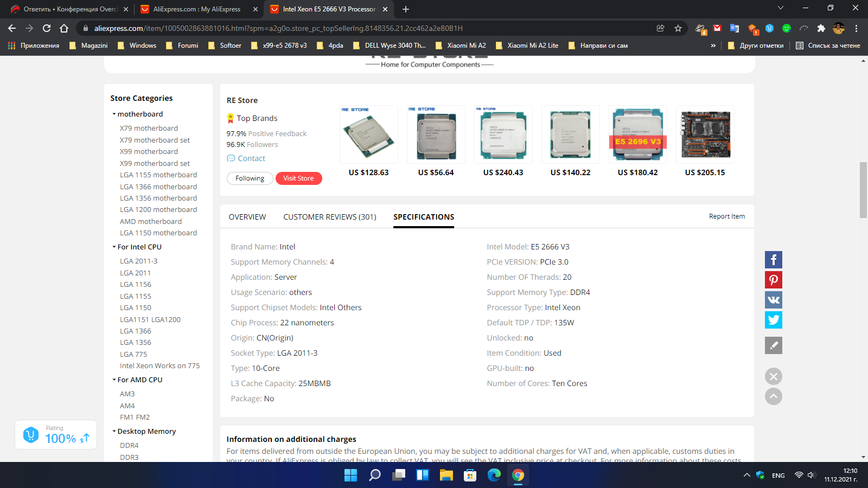The height and width of the screenshot is (488, 868).
Task: Reload the page in Chrome
Action: coord(47,28)
